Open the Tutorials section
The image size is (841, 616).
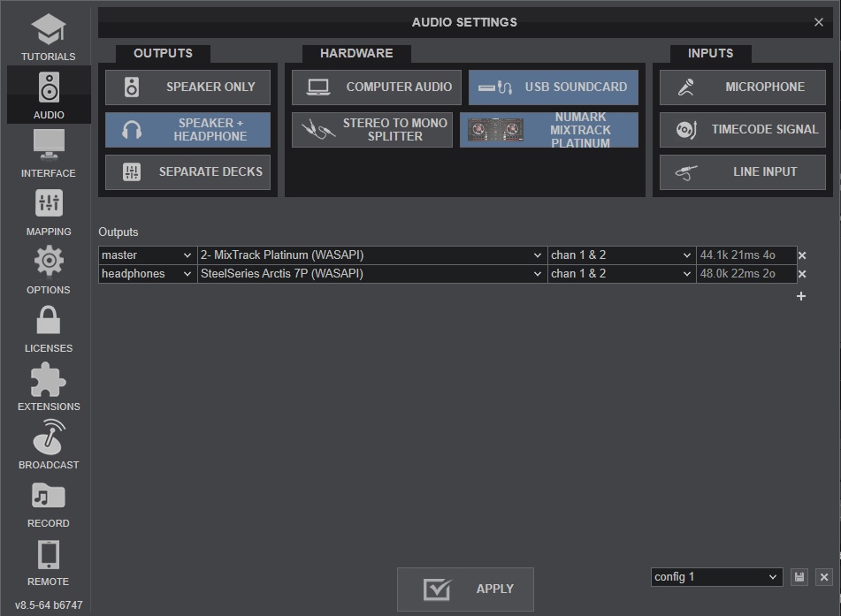tap(49, 36)
